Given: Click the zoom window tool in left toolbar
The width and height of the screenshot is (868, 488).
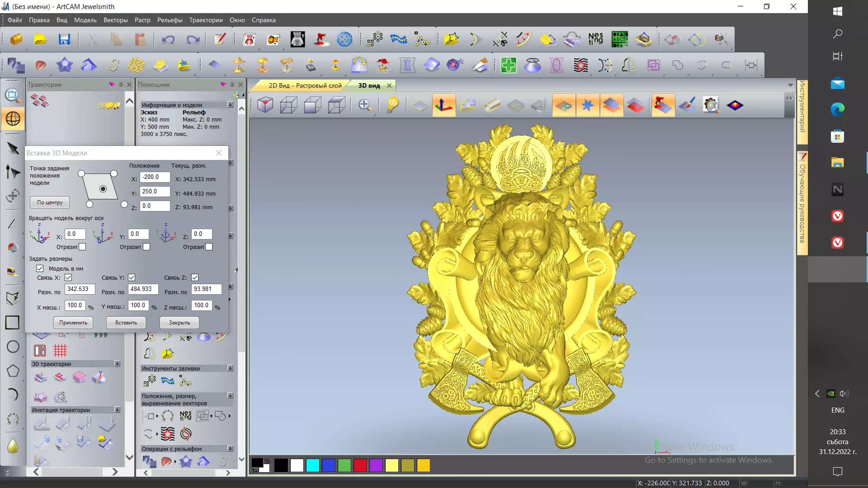Looking at the screenshot, I should [x=13, y=95].
